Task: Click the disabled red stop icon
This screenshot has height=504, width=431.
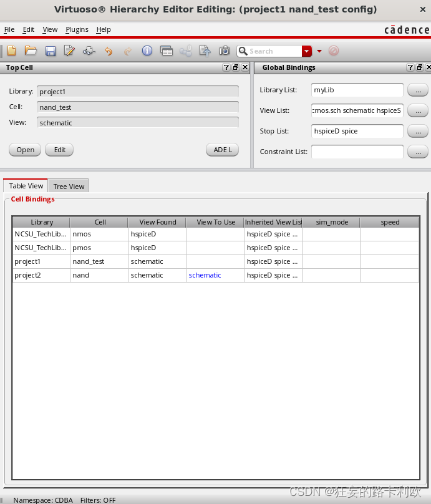Action: [x=334, y=51]
